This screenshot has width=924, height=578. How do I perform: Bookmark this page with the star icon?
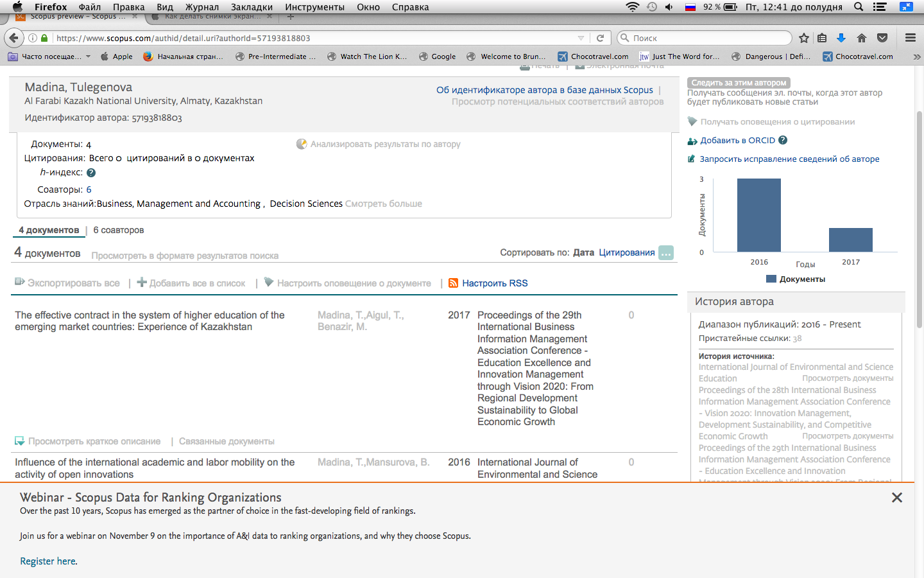point(804,38)
